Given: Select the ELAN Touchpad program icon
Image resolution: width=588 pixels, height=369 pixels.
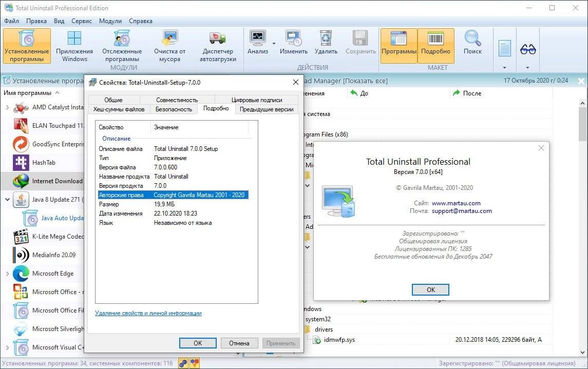Looking at the screenshot, I should coord(21,126).
